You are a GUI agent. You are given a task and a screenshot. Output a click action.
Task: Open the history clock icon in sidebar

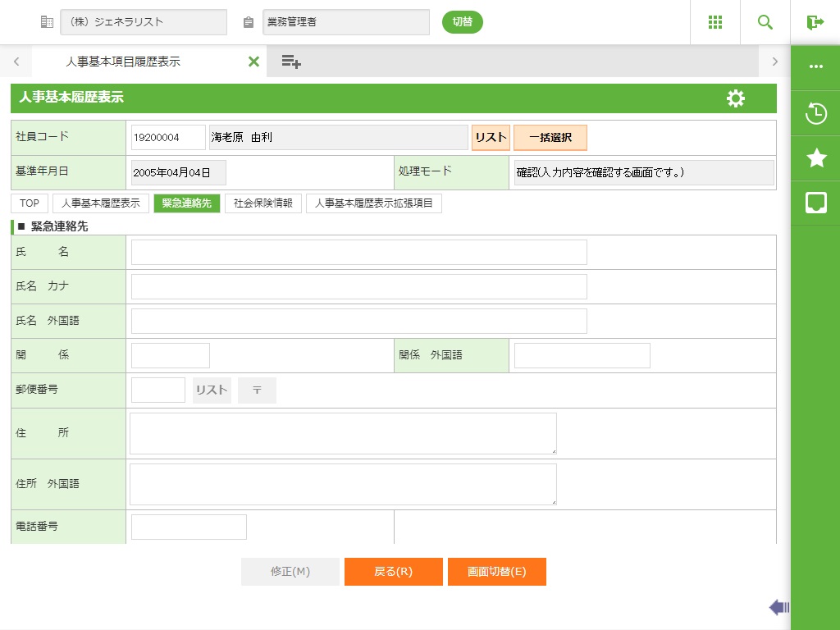point(815,114)
